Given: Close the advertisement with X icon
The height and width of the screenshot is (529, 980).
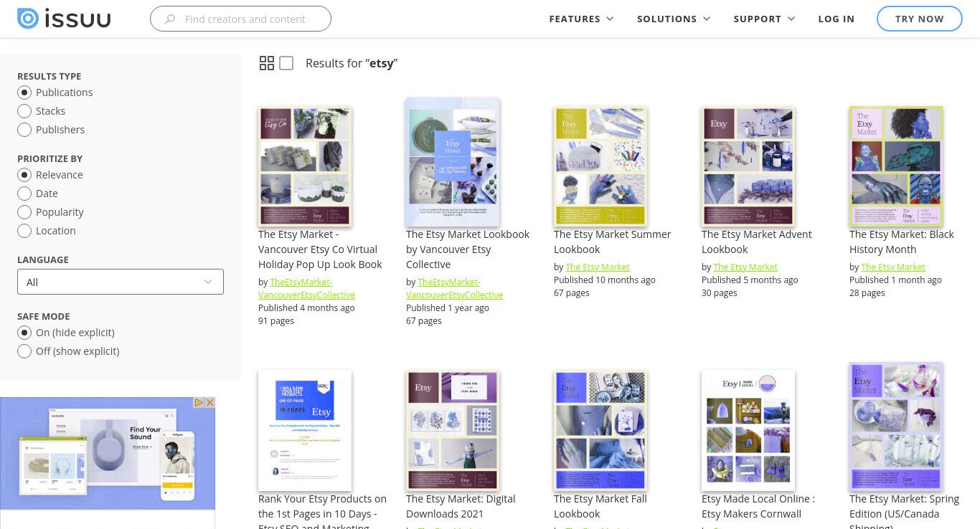Looking at the screenshot, I should [210, 403].
